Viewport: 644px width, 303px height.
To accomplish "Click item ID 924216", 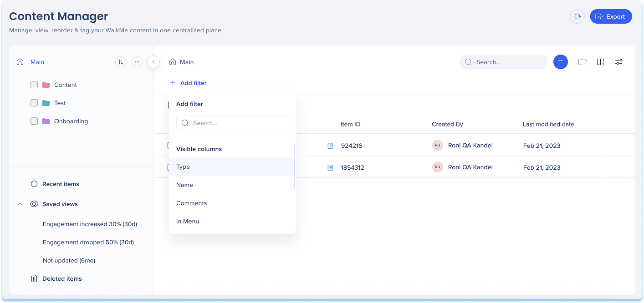I will [352, 146].
